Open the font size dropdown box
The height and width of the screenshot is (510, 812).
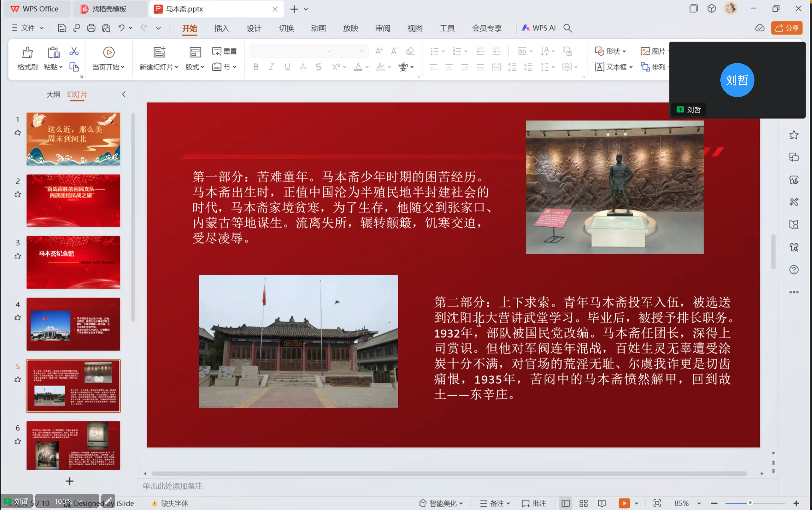352,51
